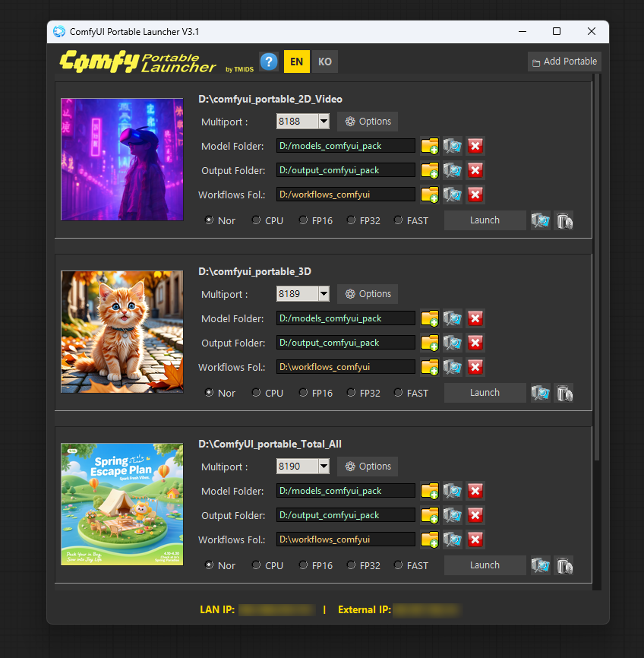Click Model Folder path field for 2D_Video
This screenshot has height=658, width=644.
click(x=346, y=146)
